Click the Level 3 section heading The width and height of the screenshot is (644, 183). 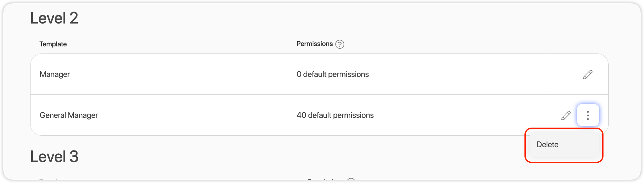(x=54, y=157)
